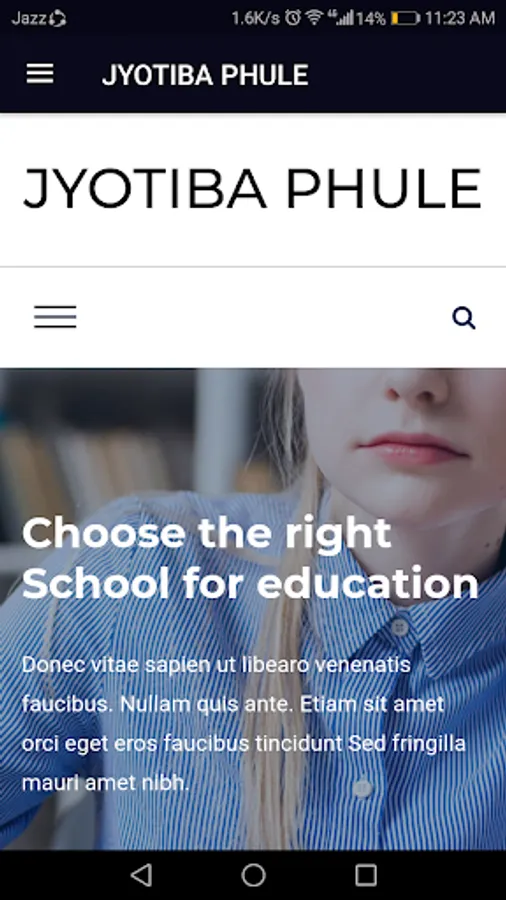Open the hamburger menu in dark app bar
The height and width of the screenshot is (900, 506).
(x=40, y=74)
